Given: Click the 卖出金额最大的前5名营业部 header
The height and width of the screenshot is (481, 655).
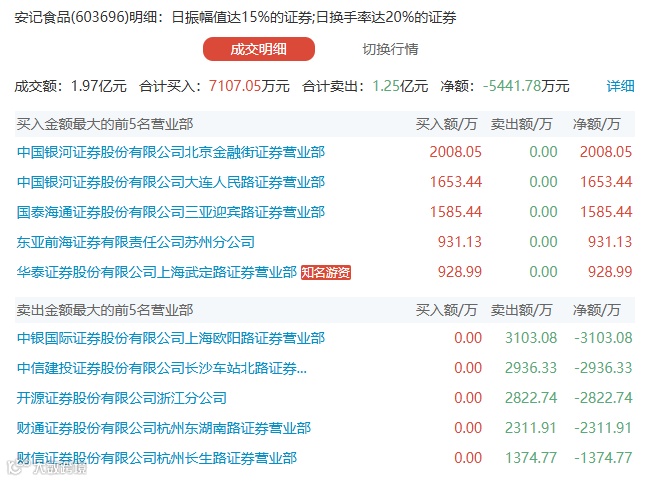Looking at the screenshot, I should 105,310.
